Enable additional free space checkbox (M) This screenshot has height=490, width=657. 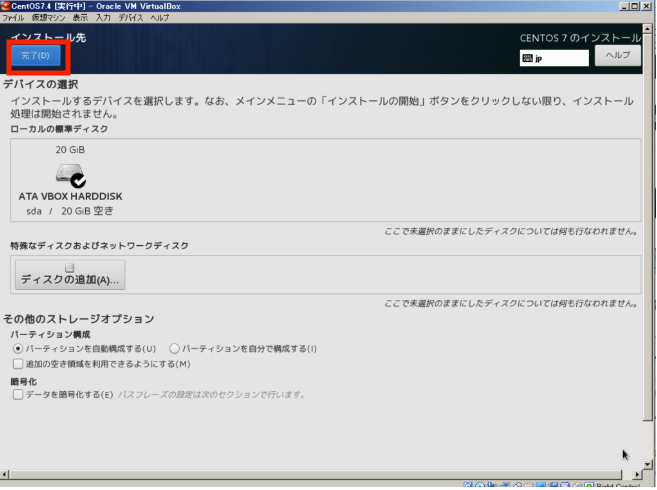(x=18, y=364)
